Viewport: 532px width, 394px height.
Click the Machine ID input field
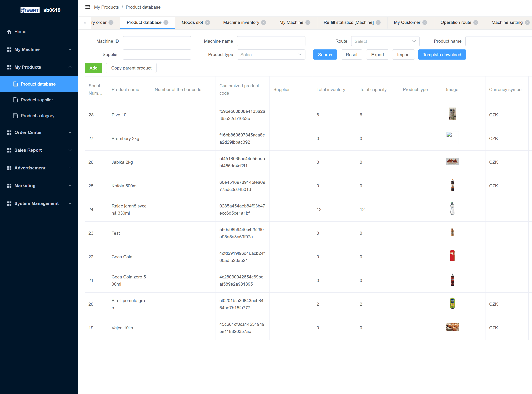click(157, 41)
